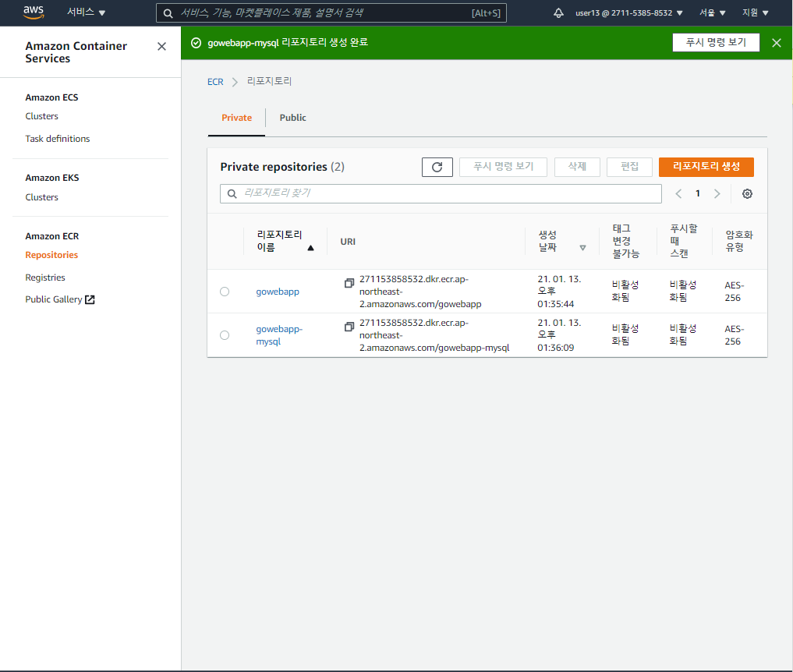Open the user13 account dropdown
Viewport: 793px width, 672px height.
click(x=628, y=13)
